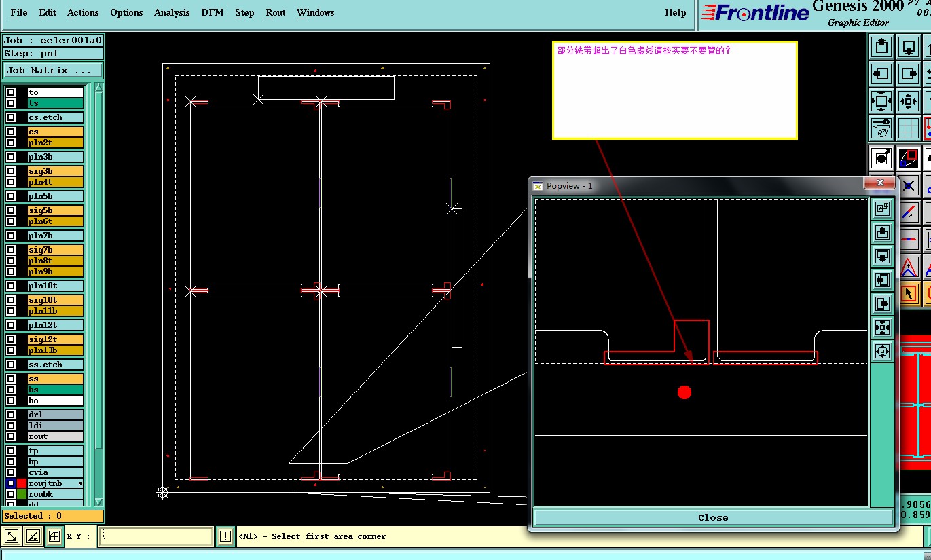This screenshot has width=931, height=560.
Task: Click the Popview zoom out icon
Action: pyautogui.click(x=882, y=351)
